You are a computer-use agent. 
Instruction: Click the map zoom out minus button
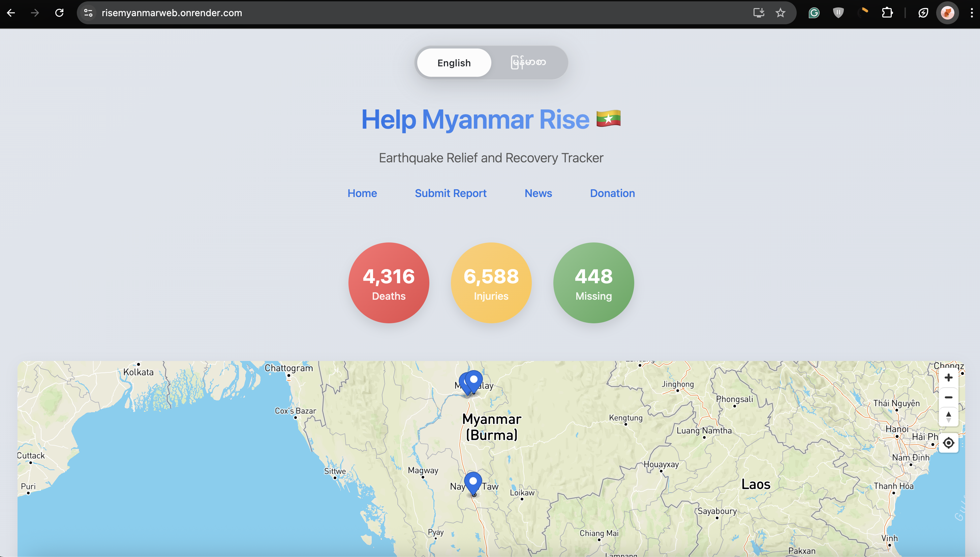click(948, 397)
